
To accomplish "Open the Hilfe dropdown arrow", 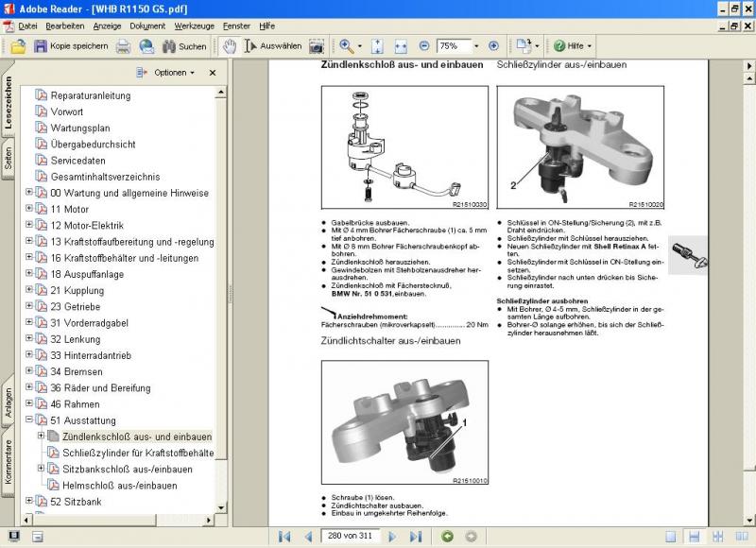I will click(x=589, y=46).
